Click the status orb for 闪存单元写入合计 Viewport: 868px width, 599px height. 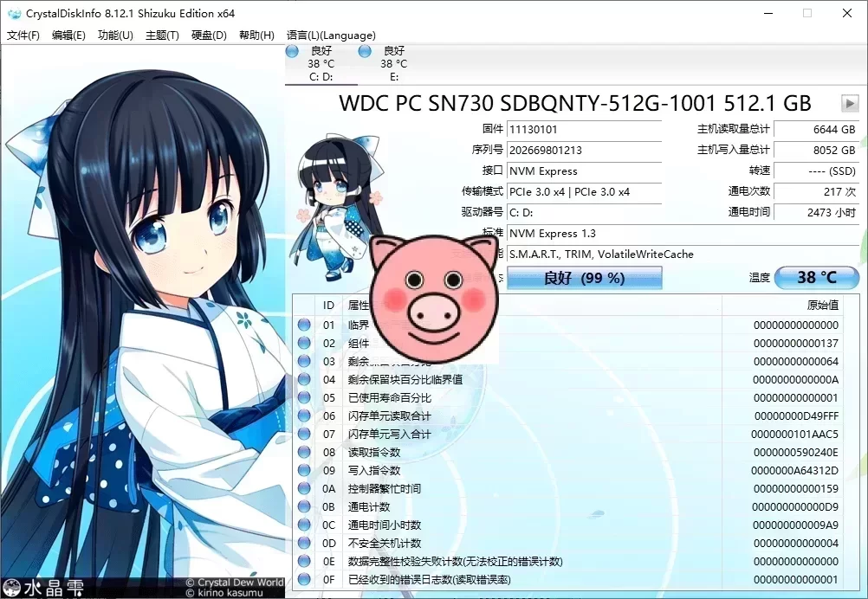click(x=304, y=435)
